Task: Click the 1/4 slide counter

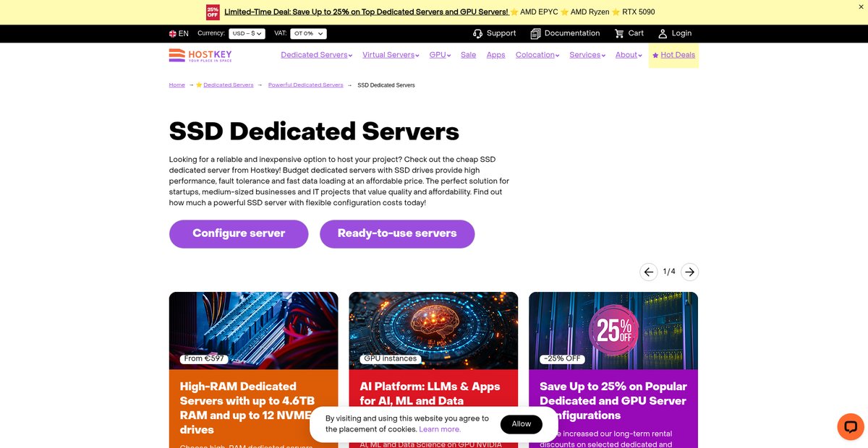Action: click(x=669, y=272)
